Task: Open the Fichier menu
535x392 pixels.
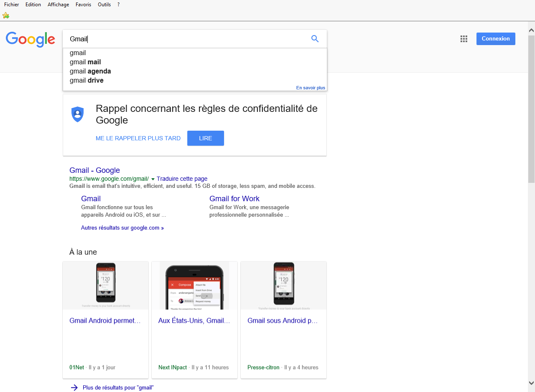Action: click(12, 5)
